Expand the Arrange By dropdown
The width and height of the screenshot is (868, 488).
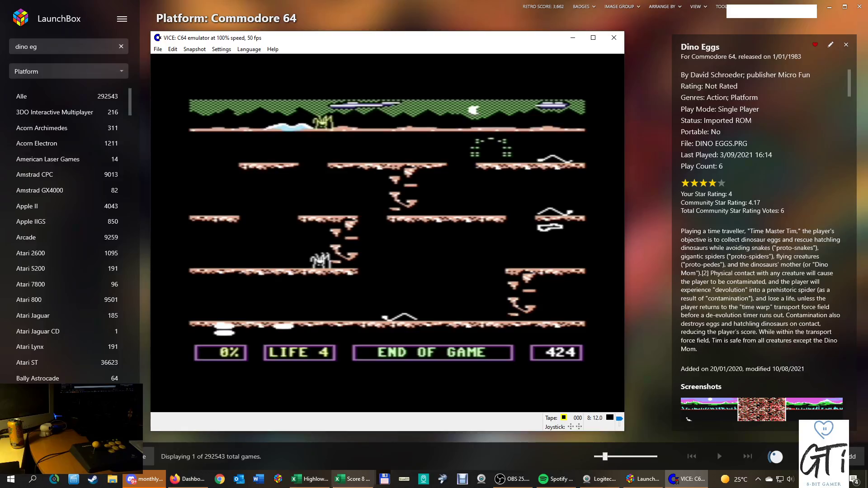[x=665, y=7]
